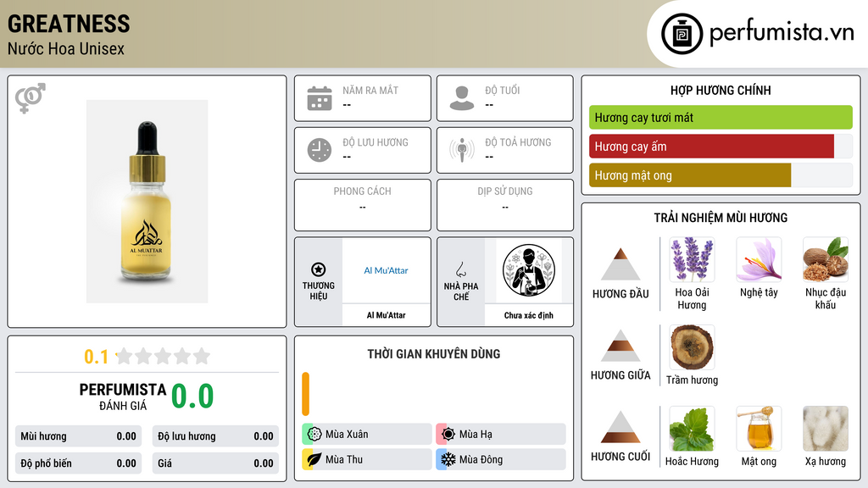The image size is (868, 488).
Task: Click the Hương cay ấm red bar
Action: pos(711,146)
